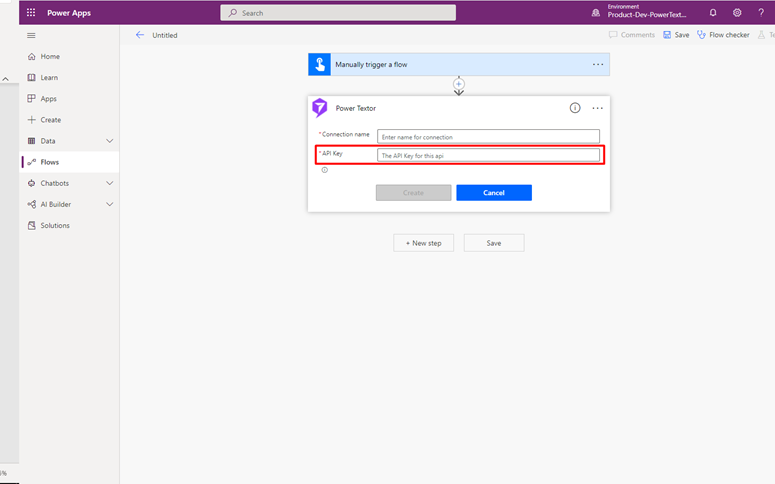Go back using the arrow beside Untitled
The width and height of the screenshot is (775, 484).
[x=140, y=35]
